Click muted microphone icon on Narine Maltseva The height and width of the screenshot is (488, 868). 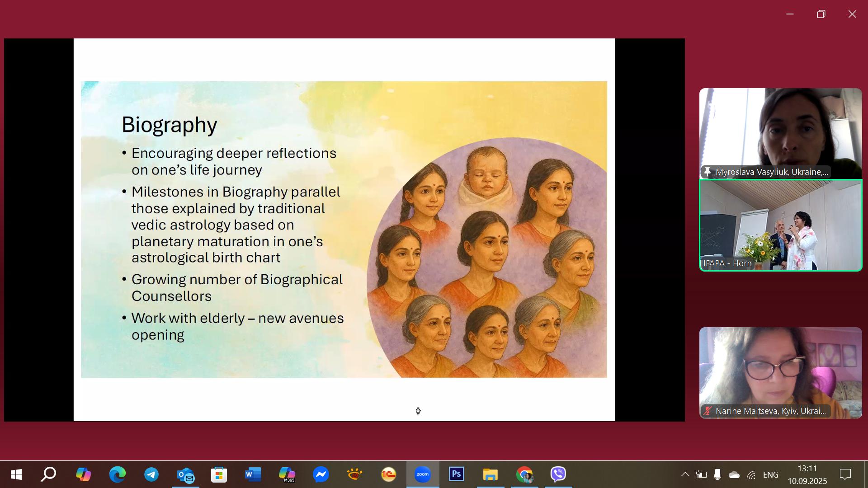pyautogui.click(x=708, y=411)
